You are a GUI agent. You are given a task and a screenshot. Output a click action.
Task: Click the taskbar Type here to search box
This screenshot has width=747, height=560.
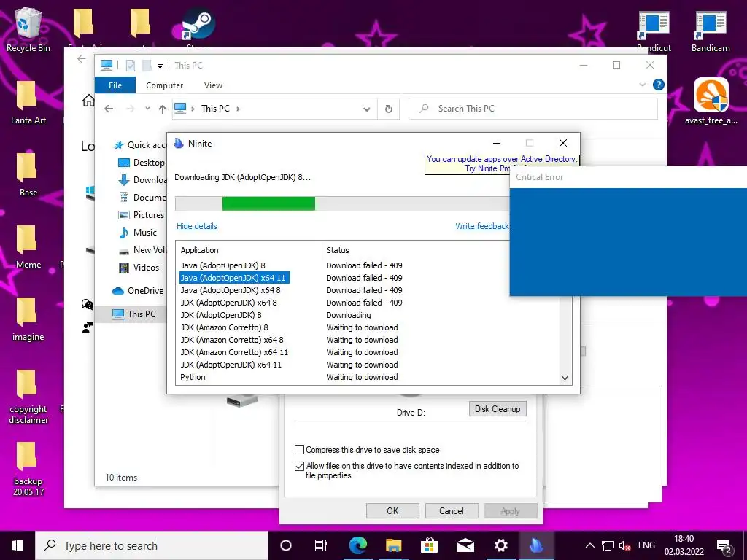coord(152,545)
